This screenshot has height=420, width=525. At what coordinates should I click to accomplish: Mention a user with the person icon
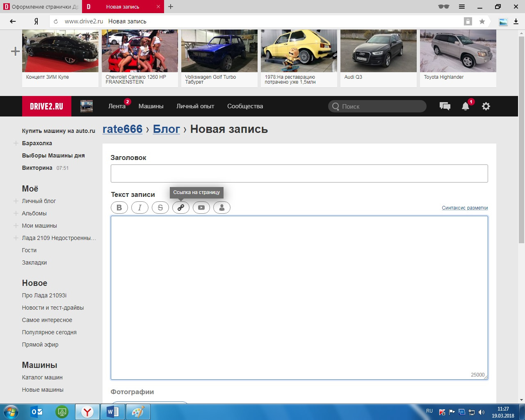(x=222, y=208)
